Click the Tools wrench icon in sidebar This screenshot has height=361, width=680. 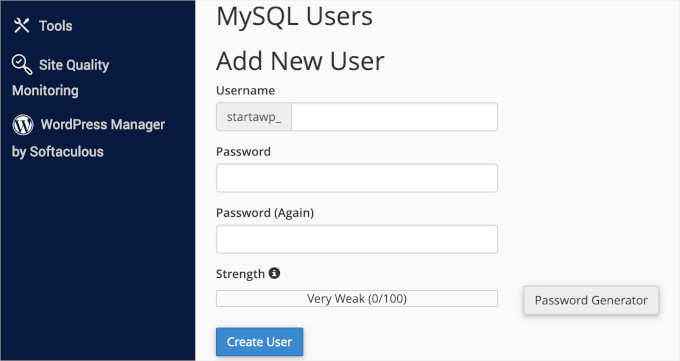(x=21, y=26)
